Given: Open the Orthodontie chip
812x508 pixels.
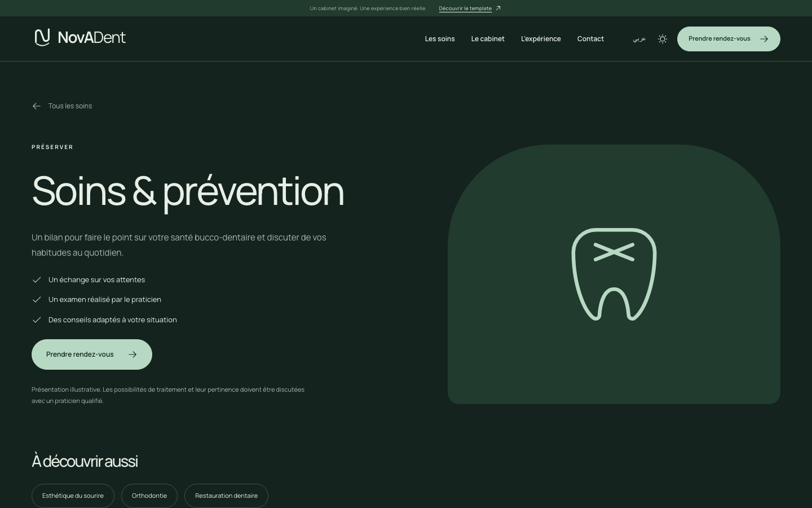Looking at the screenshot, I should point(149,496).
